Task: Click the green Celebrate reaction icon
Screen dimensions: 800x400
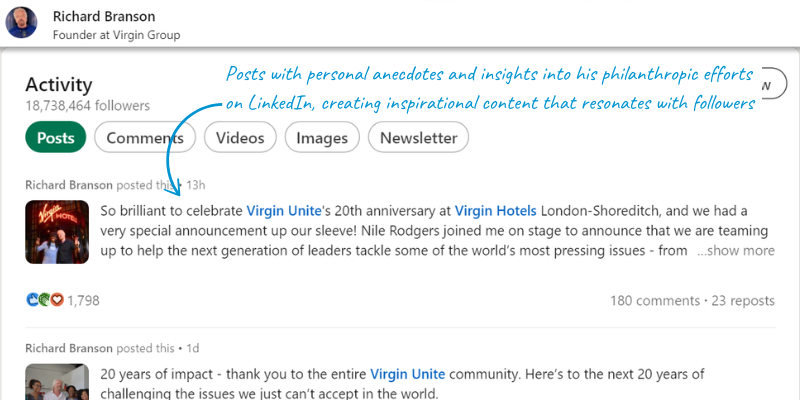Action: coord(44,299)
